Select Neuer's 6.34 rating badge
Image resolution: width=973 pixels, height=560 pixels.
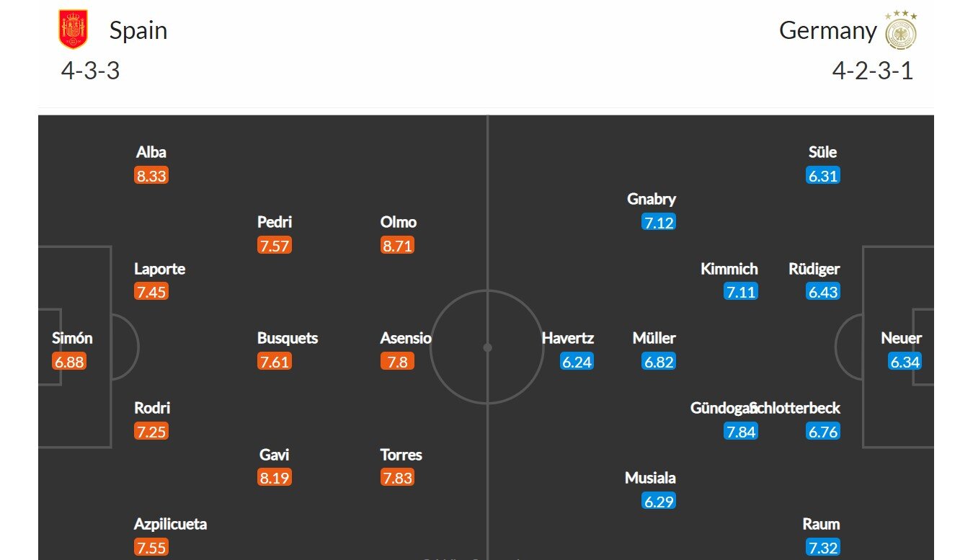coord(905,362)
